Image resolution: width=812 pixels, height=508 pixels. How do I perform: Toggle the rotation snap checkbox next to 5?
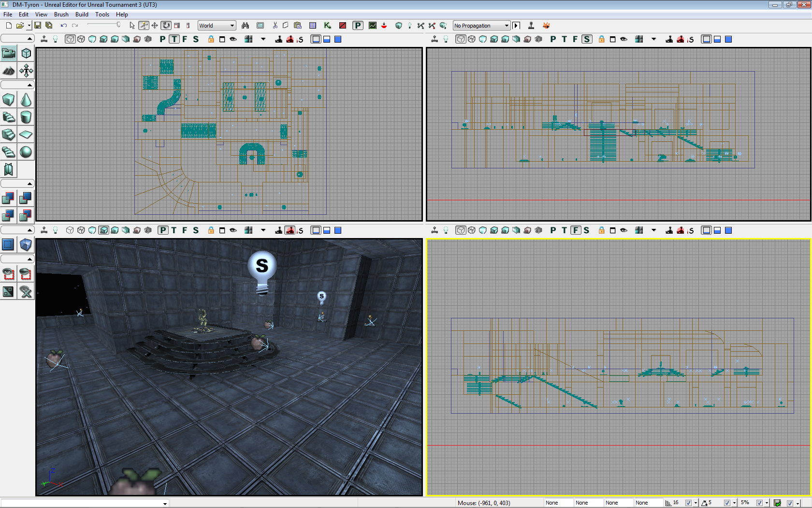click(727, 503)
